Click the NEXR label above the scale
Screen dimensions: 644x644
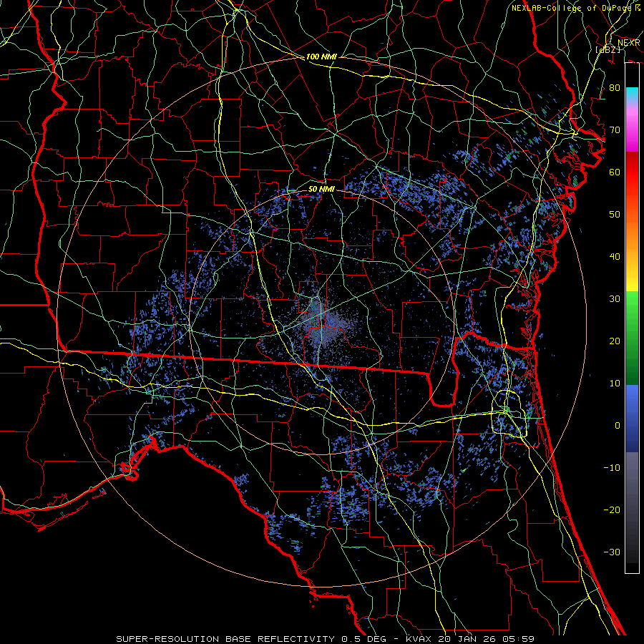[x=629, y=43]
